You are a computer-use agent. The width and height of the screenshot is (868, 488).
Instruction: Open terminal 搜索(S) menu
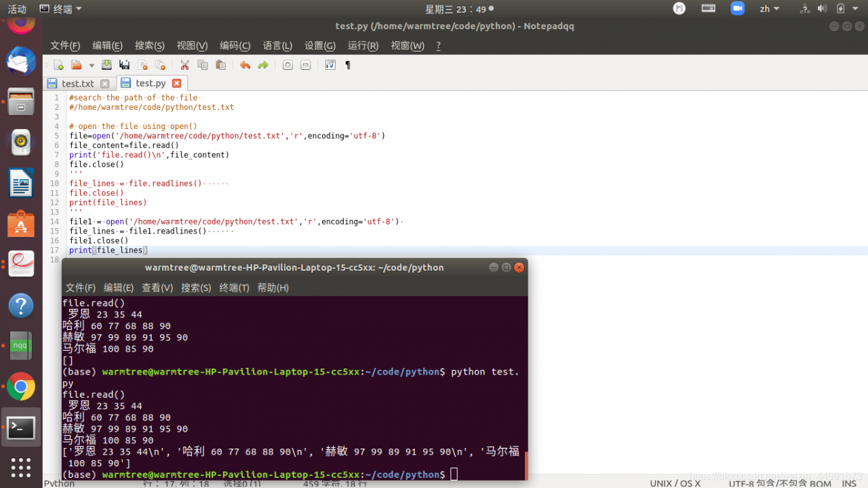pos(196,288)
